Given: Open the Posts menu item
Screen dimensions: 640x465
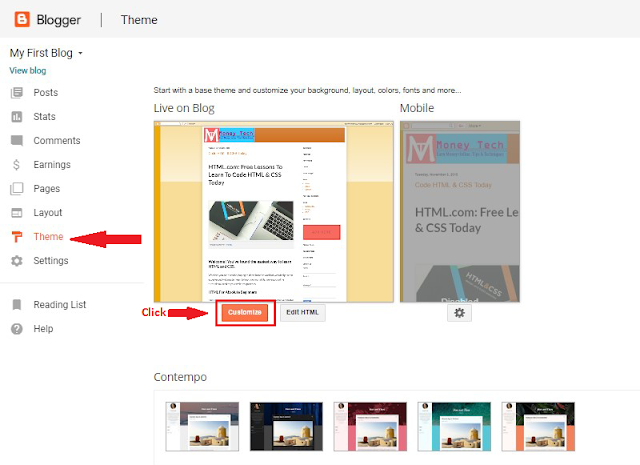Looking at the screenshot, I should click(x=46, y=93).
